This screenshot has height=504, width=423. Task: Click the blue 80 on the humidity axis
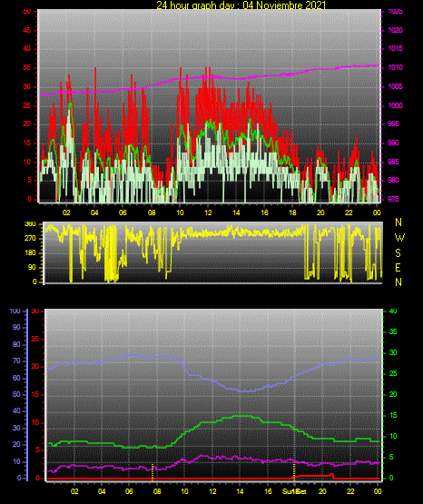(x=16, y=344)
